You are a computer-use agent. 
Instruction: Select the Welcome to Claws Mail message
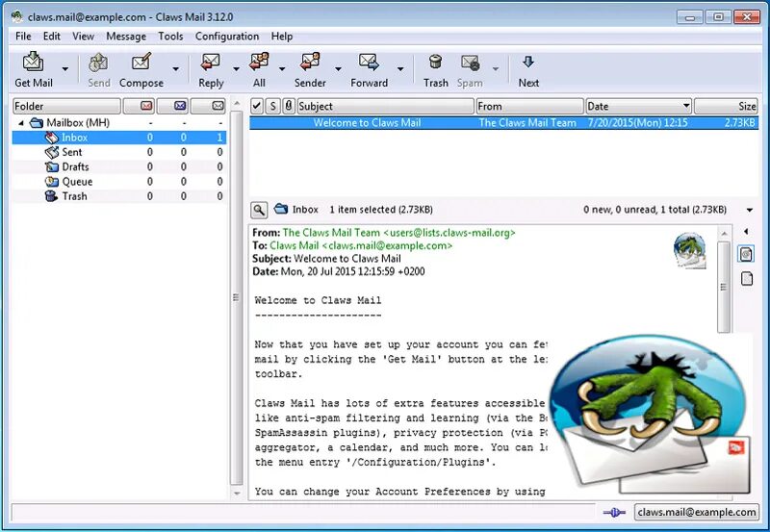tap(503, 123)
